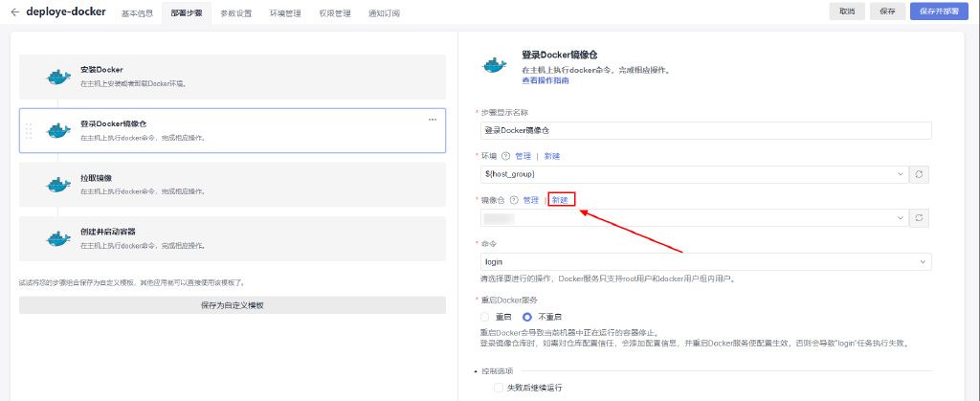Click the Docker whale icon of 安装Docker step
Screen dimensions: 980x401
click(x=58, y=77)
